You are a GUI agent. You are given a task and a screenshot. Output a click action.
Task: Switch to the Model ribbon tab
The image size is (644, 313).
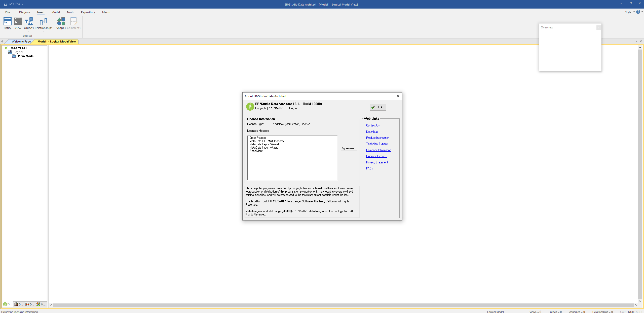(x=56, y=12)
